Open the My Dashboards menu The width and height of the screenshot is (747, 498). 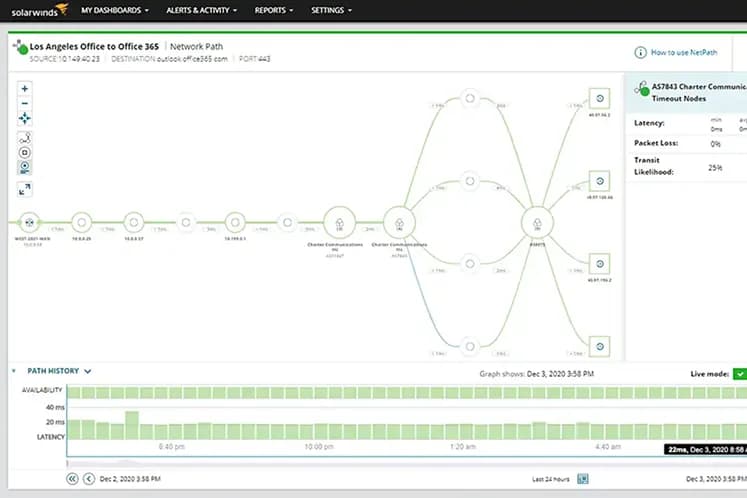coord(115,10)
